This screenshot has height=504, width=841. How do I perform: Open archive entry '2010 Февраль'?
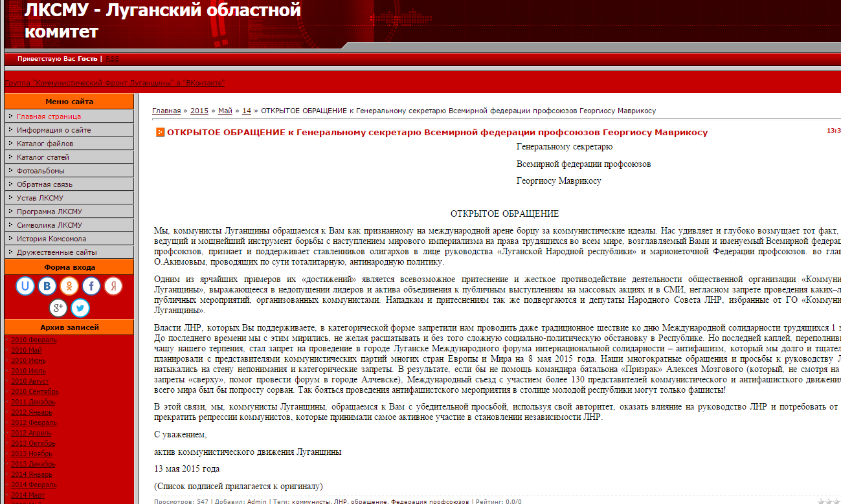[34, 340]
